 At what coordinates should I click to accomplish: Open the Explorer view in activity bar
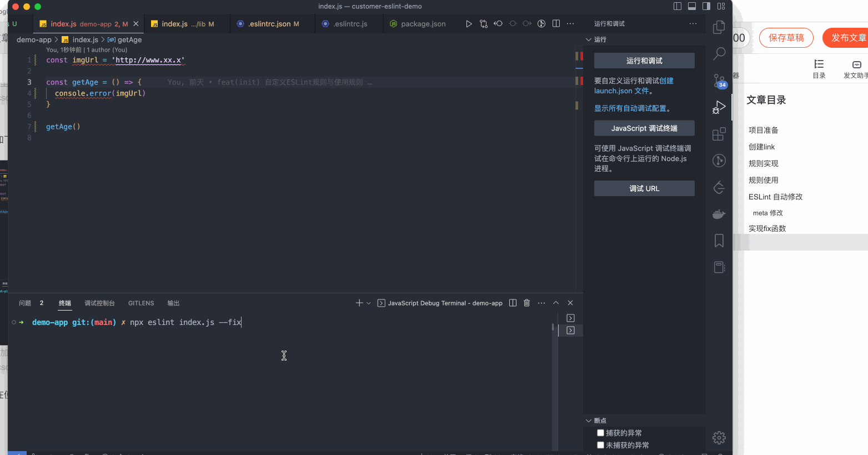coord(719,27)
